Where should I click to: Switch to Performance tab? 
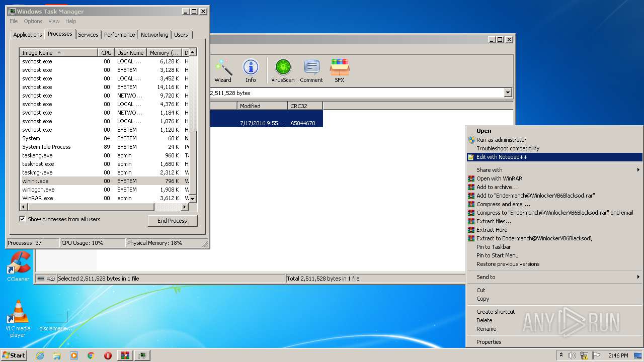(x=120, y=35)
